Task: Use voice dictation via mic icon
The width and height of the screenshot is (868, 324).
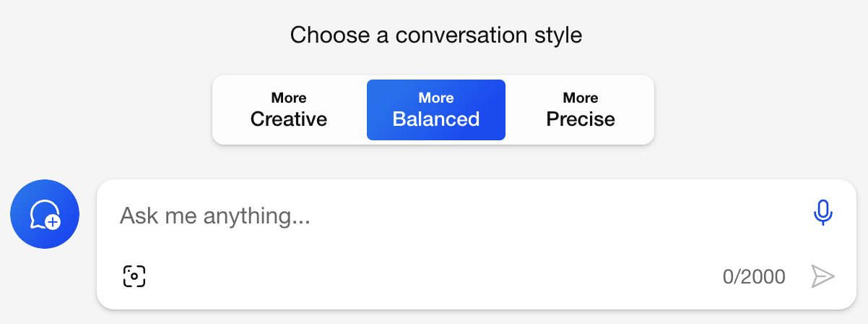Action: tap(823, 213)
